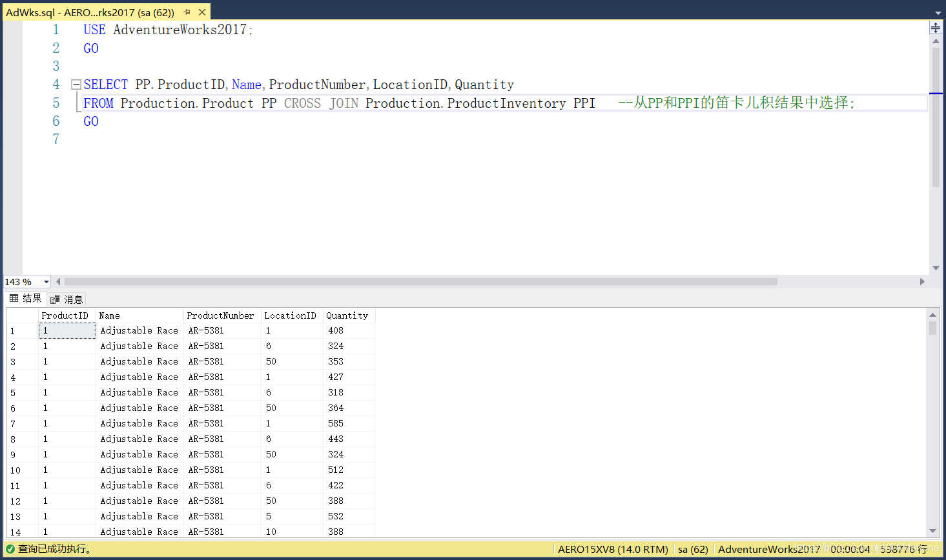
Task: Click the editor split window handle
Action: [x=936, y=28]
